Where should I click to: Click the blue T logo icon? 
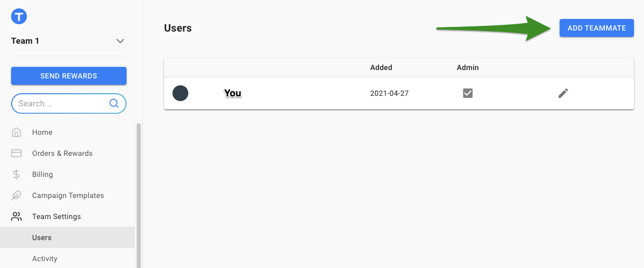coord(19,16)
